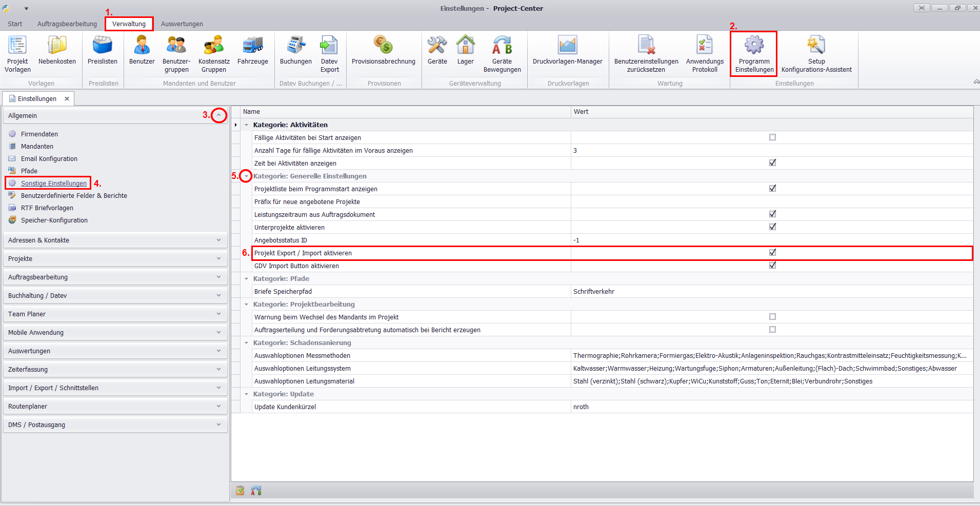Open the Auftragsbearbeitung ribbon tab

67,24
